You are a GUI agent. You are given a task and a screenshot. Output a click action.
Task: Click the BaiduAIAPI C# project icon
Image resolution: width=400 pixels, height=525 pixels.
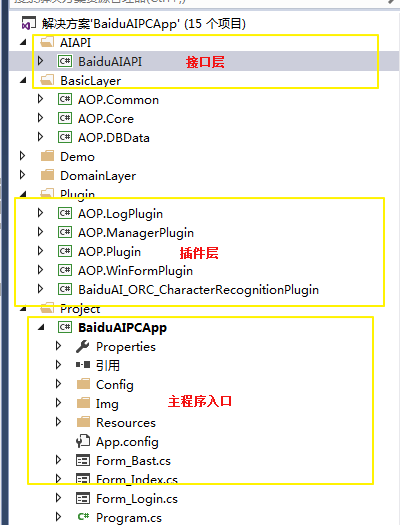pos(65,61)
